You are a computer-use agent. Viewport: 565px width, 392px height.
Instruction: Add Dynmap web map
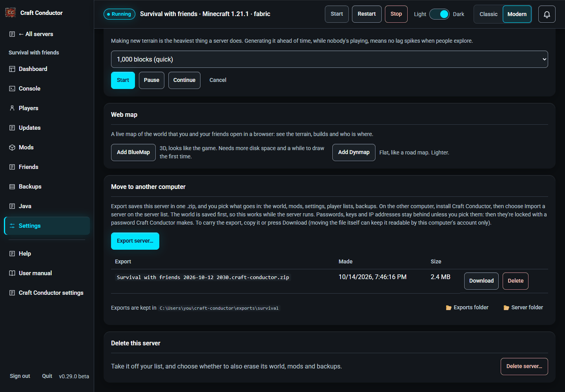[354, 152]
